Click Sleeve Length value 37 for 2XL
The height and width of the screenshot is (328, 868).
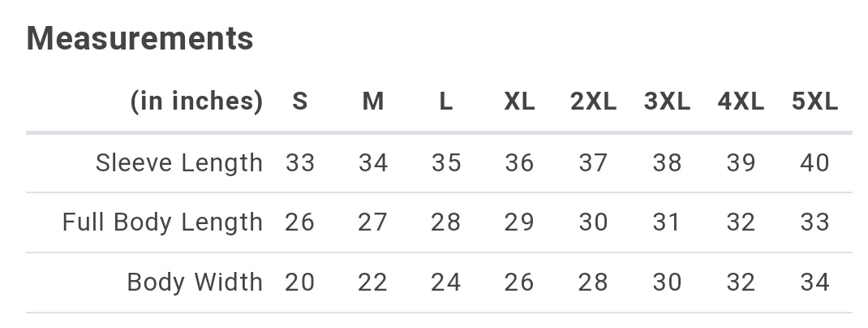click(x=593, y=163)
